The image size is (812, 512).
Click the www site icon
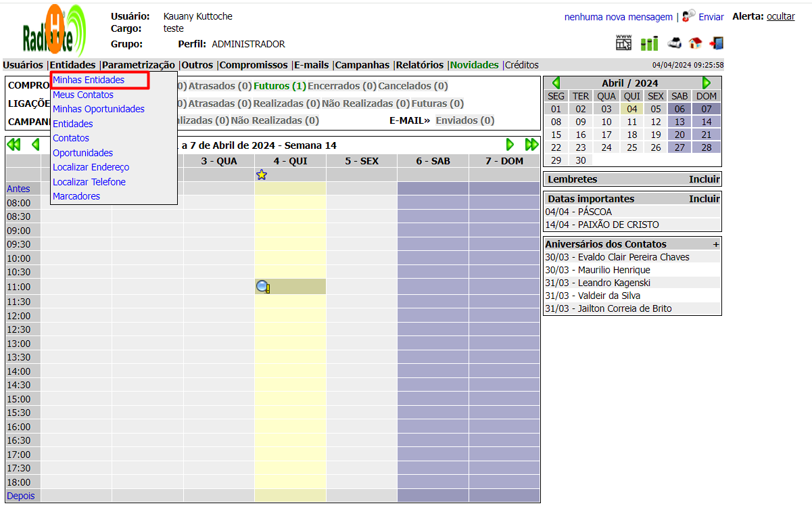point(623,43)
